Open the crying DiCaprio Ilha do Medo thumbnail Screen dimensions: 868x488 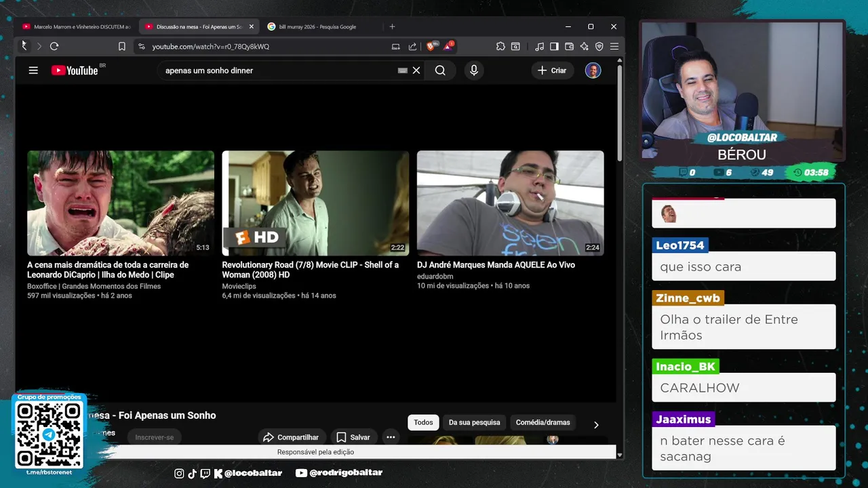121,203
